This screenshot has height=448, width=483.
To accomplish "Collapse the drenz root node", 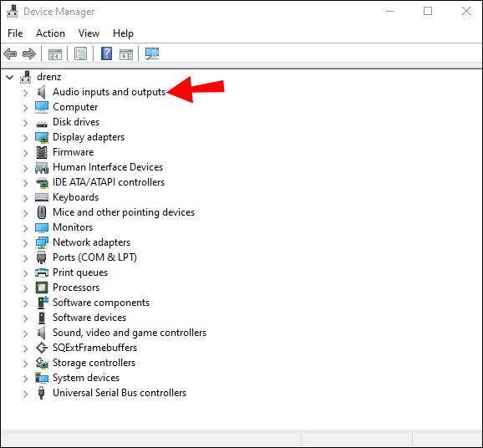I will [x=10, y=77].
